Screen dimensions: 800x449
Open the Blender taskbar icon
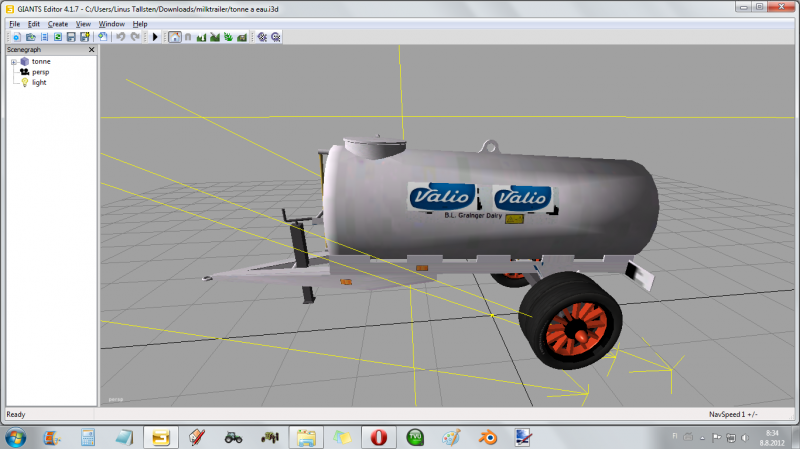pos(488,438)
